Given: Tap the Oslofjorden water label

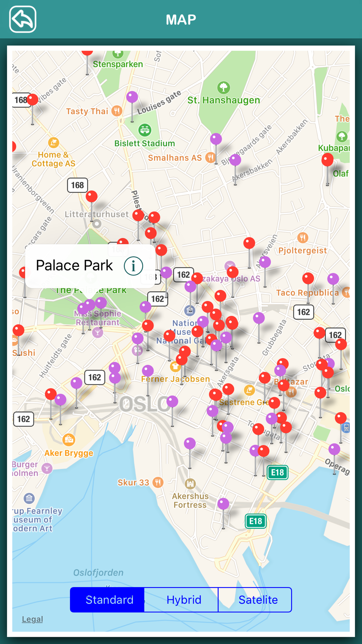Looking at the screenshot, I should pyautogui.click(x=98, y=573).
